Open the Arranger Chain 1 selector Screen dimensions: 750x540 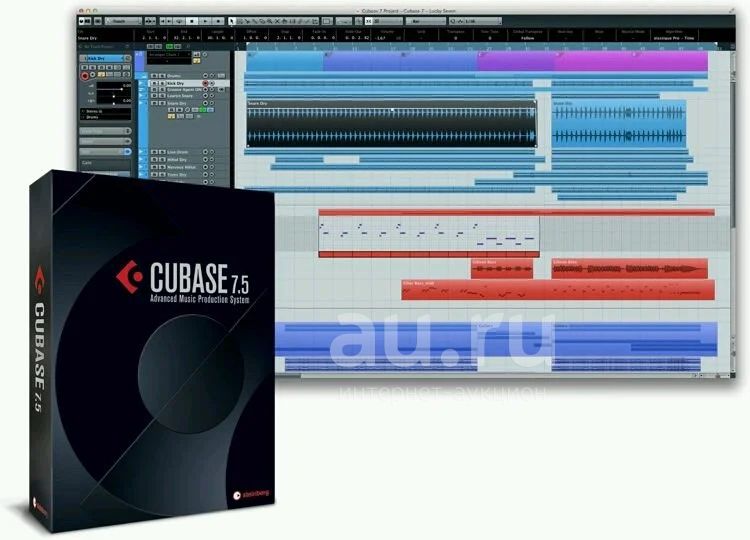click(x=169, y=55)
